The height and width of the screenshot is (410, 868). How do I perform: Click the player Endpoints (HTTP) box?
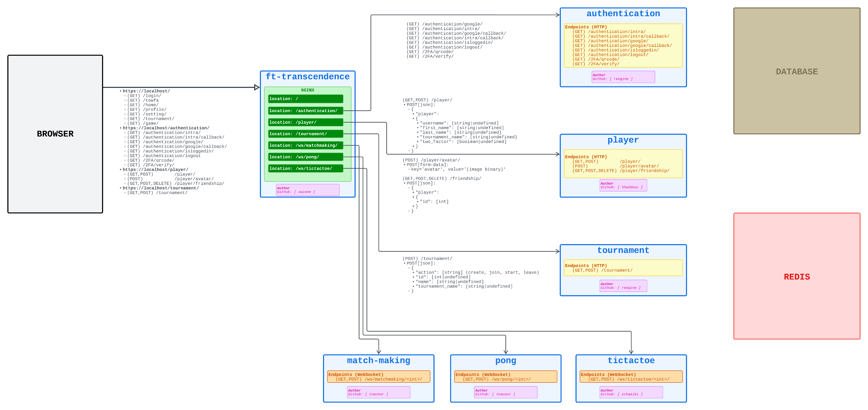click(x=623, y=164)
